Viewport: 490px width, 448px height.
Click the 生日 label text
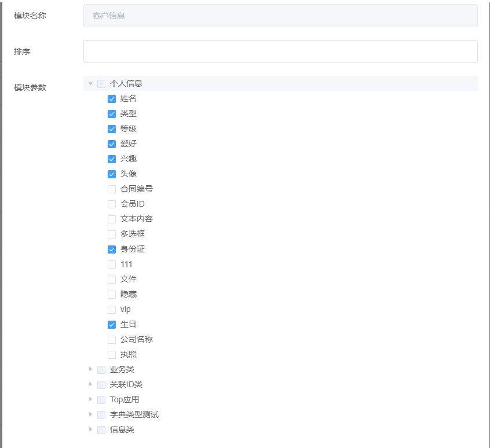tap(128, 324)
